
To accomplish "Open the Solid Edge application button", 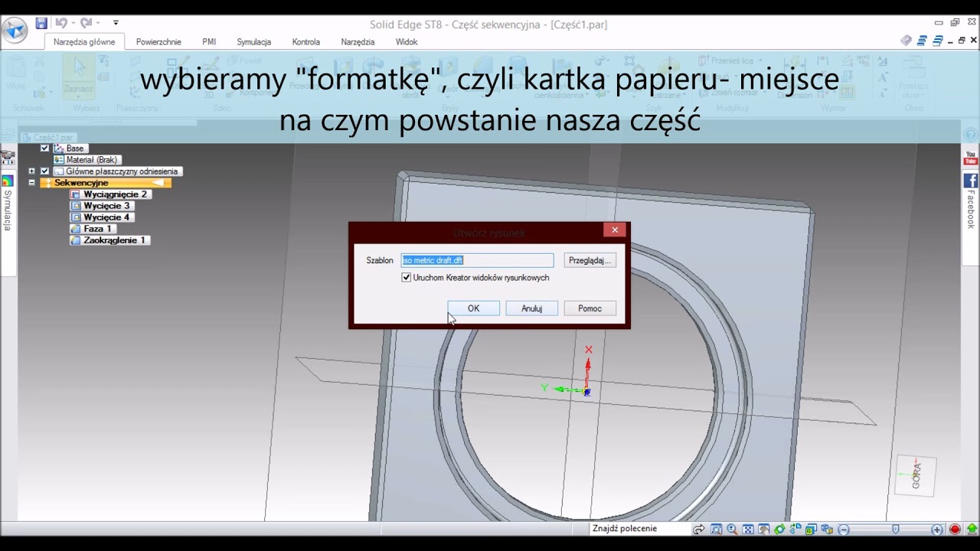I will click(14, 31).
